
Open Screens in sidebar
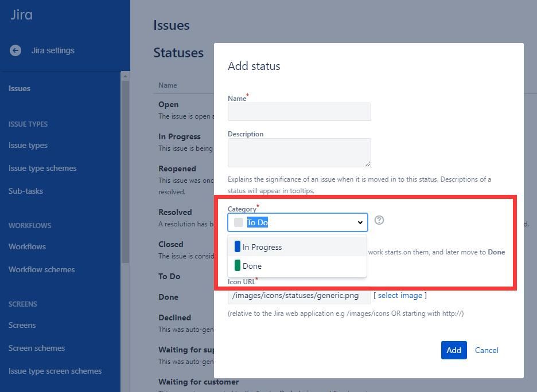click(22, 326)
